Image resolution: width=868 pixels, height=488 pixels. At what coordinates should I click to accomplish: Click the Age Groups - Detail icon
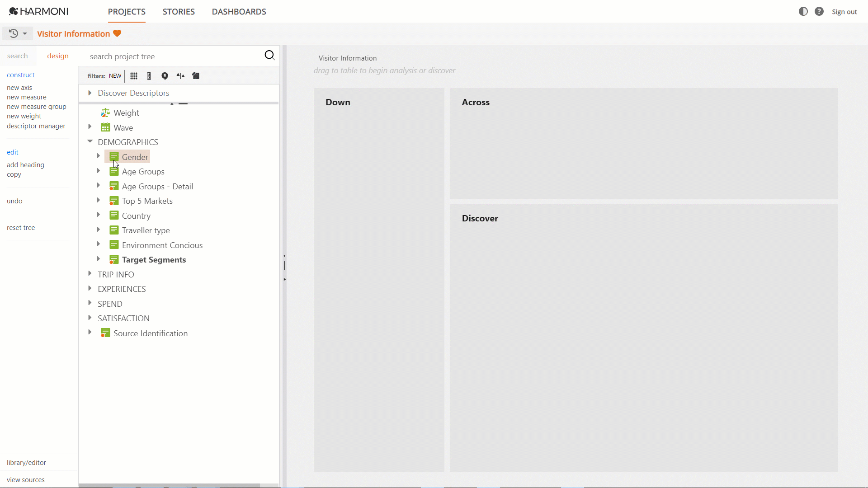(114, 186)
